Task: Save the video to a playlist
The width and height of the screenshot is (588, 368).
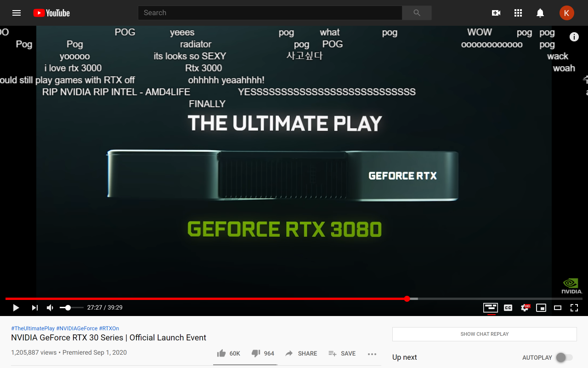Action: point(342,353)
